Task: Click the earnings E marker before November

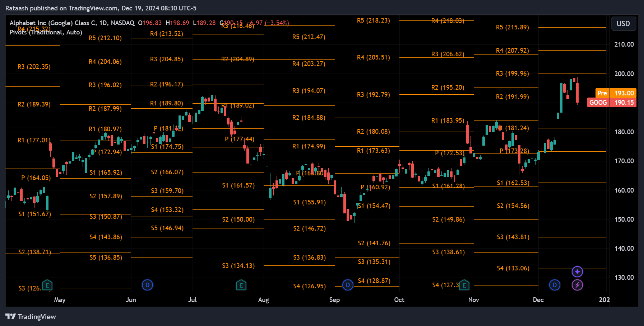Action: (x=464, y=285)
